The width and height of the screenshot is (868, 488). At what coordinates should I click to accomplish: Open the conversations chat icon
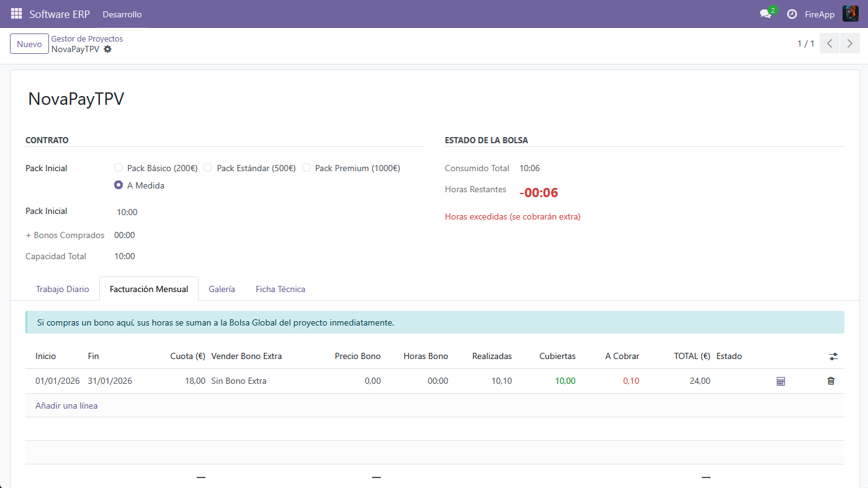(x=766, y=14)
